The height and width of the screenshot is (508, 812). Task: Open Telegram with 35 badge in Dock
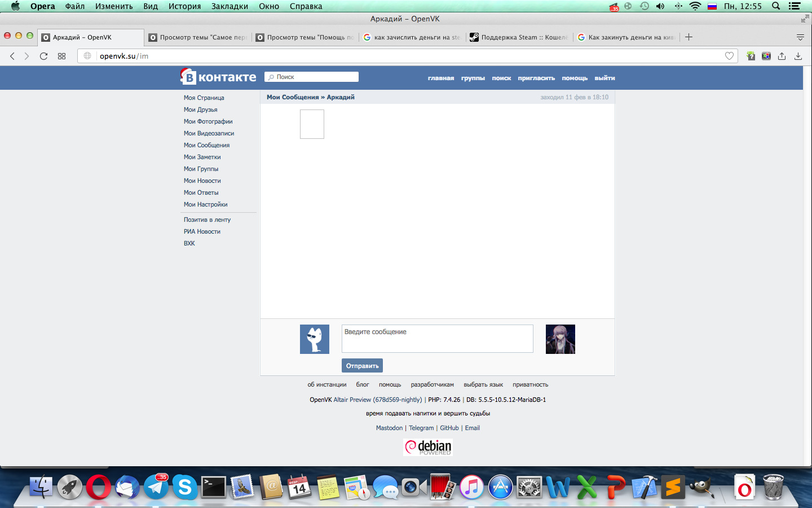156,487
